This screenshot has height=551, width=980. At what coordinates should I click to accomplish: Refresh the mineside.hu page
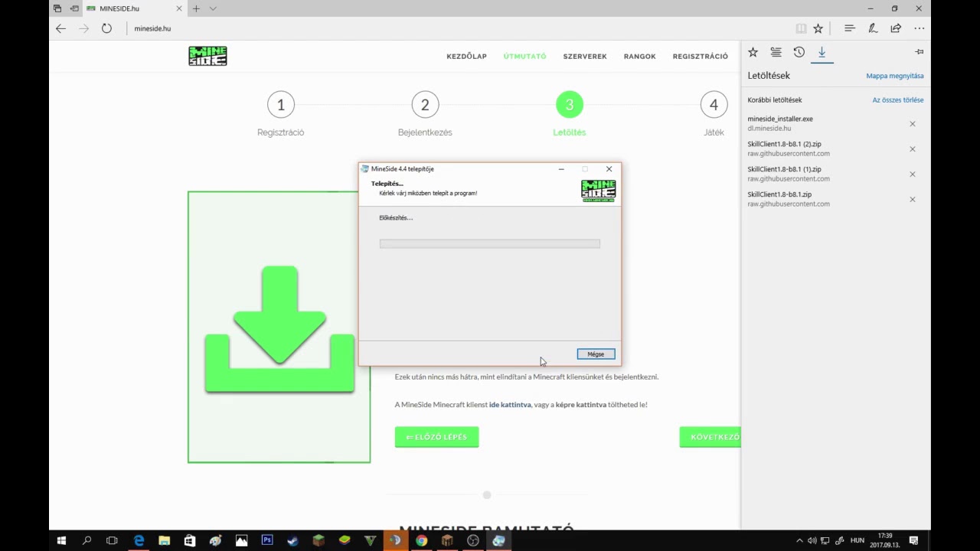(x=106, y=28)
